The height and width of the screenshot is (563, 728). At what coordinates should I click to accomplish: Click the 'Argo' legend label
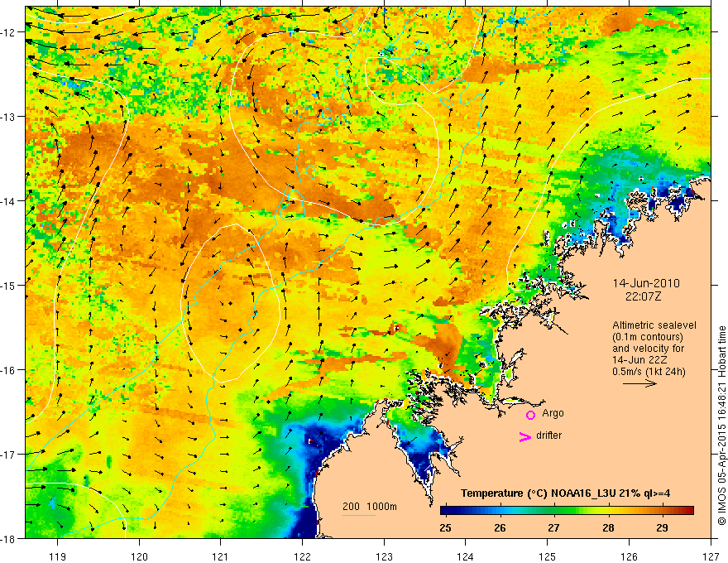click(x=553, y=413)
